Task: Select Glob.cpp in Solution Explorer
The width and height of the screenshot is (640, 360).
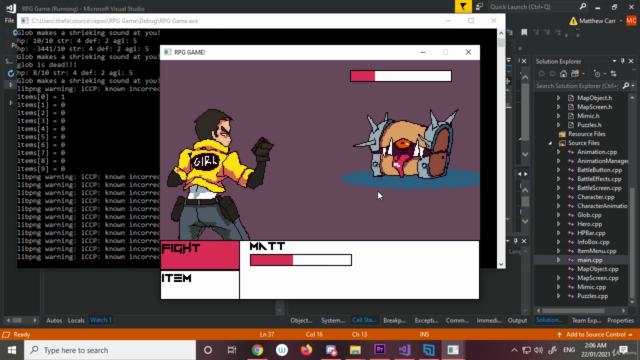Action: (x=589, y=215)
